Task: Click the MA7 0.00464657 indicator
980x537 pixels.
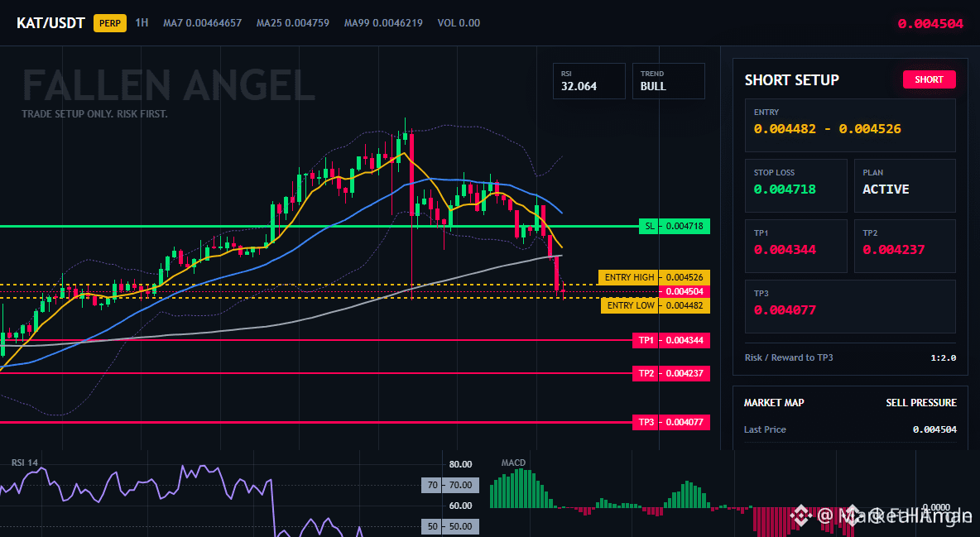Action: 203,23
